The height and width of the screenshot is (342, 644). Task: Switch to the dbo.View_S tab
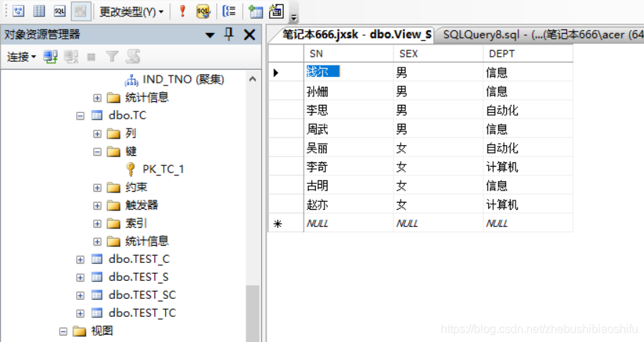tap(357, 34)
